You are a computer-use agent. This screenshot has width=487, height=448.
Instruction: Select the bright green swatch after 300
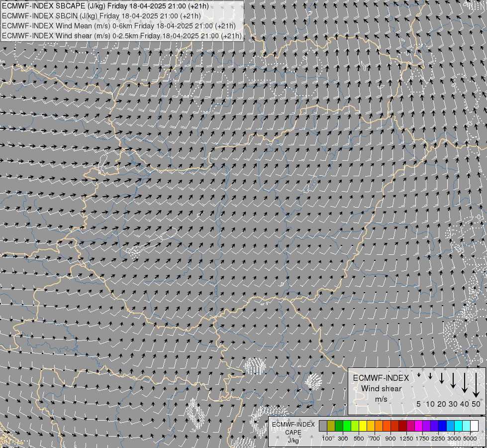point(347,426)
